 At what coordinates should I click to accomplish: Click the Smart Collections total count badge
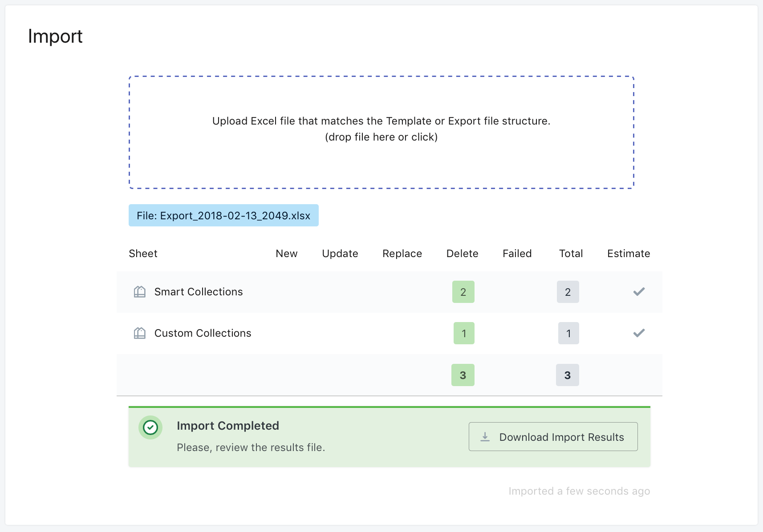tap(568, 292)
